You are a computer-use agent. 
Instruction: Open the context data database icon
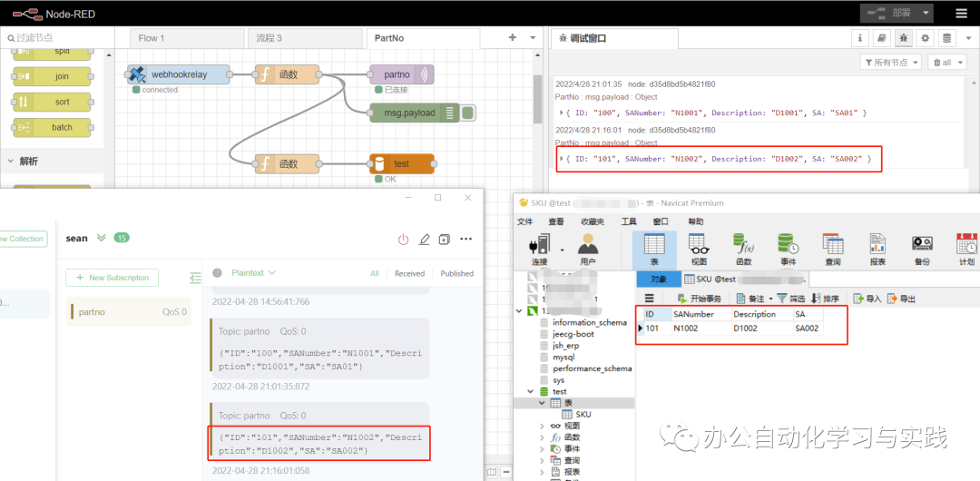pos(946,38)
